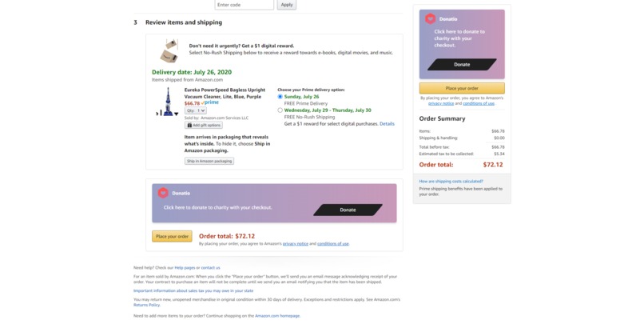Open the Amazon.com homepage link

pos(277,316)
